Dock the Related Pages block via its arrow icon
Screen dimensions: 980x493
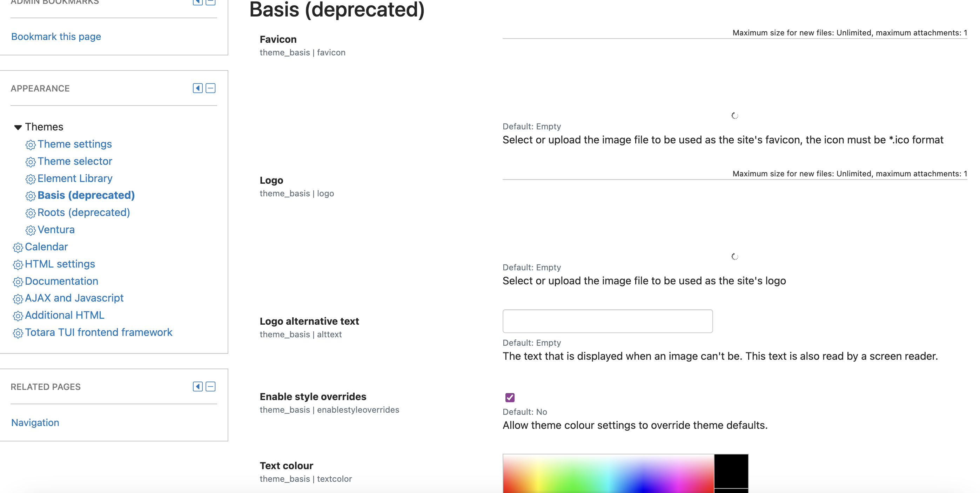[197, 386]
